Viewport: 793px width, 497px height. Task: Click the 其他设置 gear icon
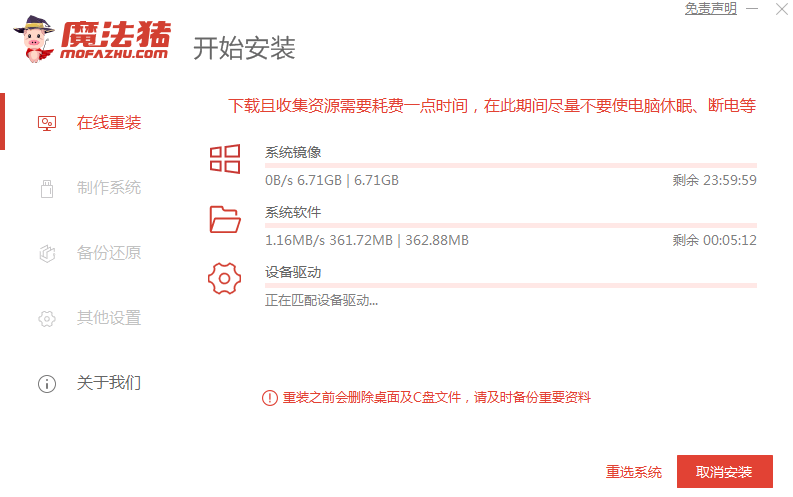click(x=47, y=318)
